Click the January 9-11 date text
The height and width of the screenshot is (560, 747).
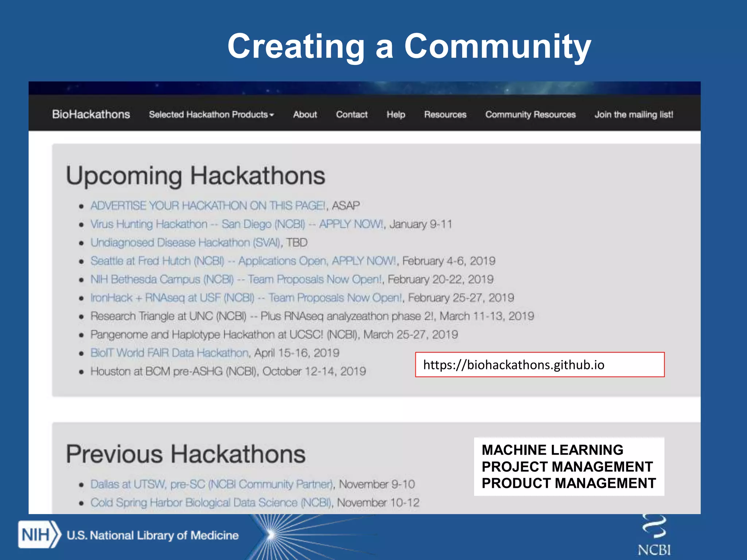(421, 224)
